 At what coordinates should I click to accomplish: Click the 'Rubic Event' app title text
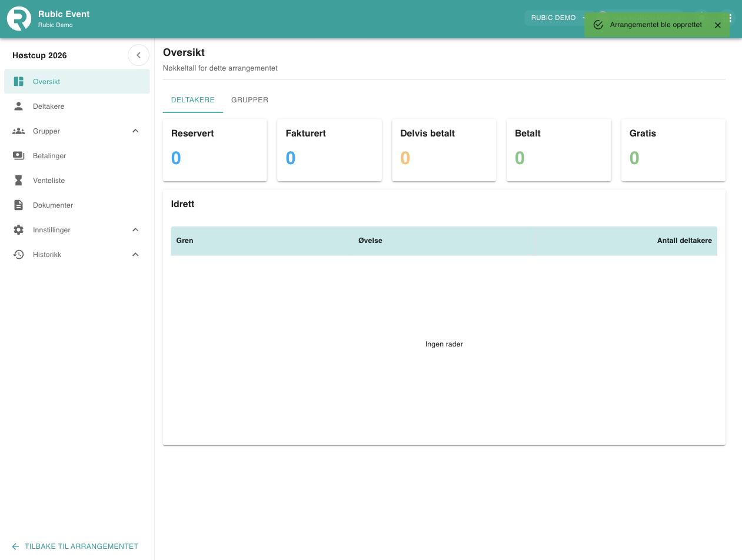(64, 14)
